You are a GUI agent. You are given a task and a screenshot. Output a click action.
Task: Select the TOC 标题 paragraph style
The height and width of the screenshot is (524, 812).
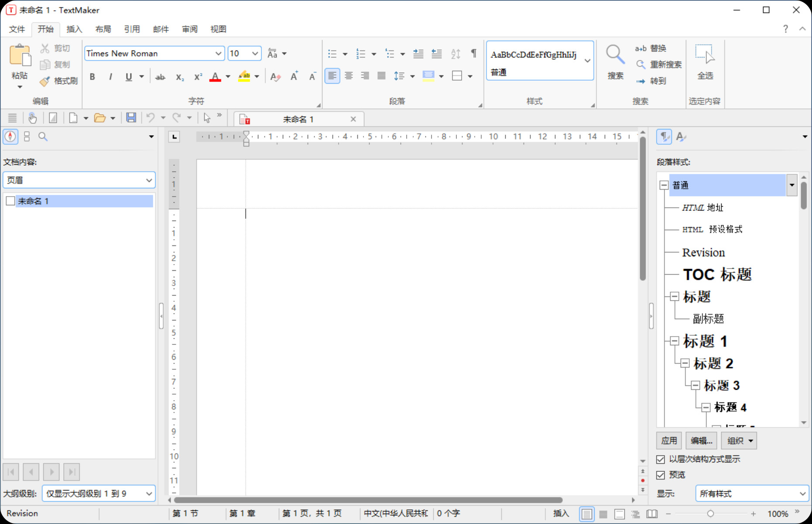tap(717, 275)
